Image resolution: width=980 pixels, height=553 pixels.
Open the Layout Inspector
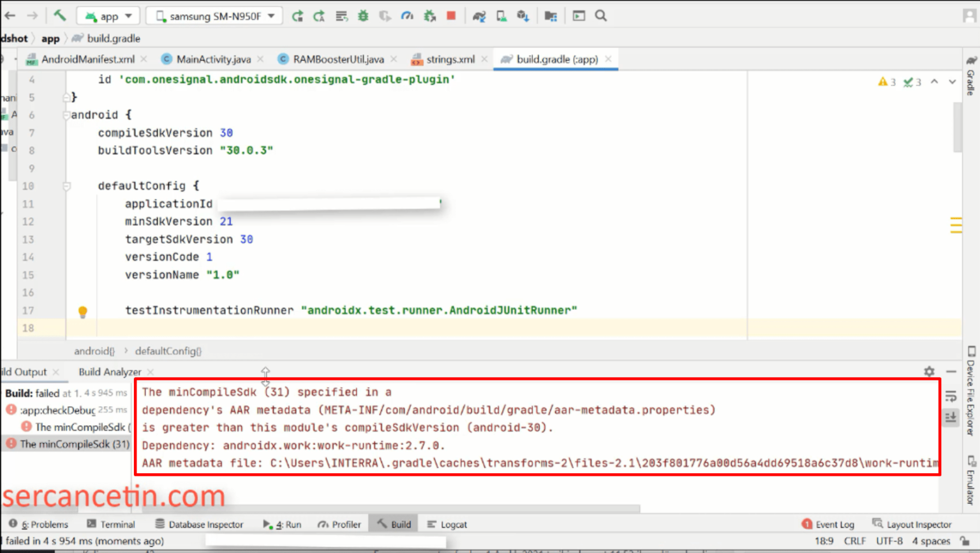pyautogui.click(x=912, y=524)
